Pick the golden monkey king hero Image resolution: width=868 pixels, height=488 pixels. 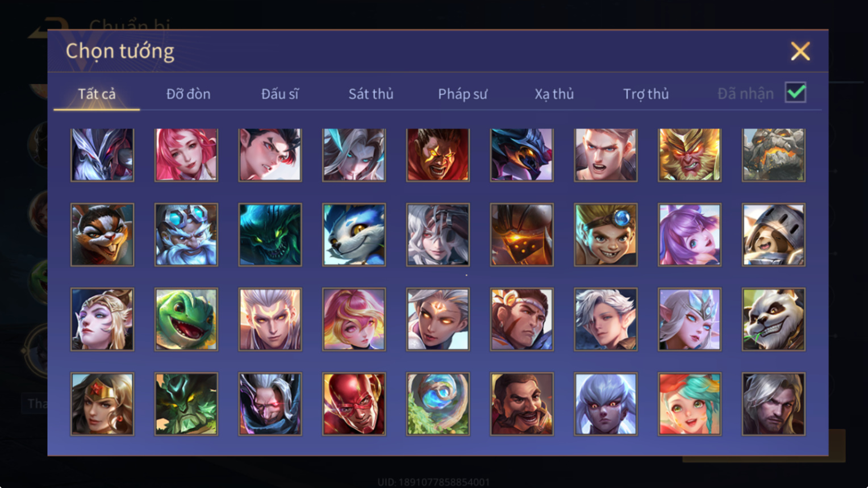690,155
